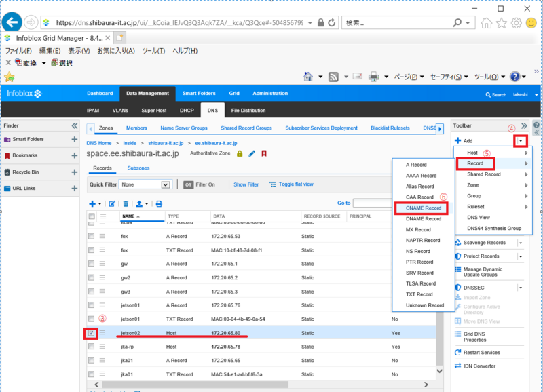This screenshot has width=543, height=392.
Task: Click the browser back arrow button
Action: click(12, 22)
